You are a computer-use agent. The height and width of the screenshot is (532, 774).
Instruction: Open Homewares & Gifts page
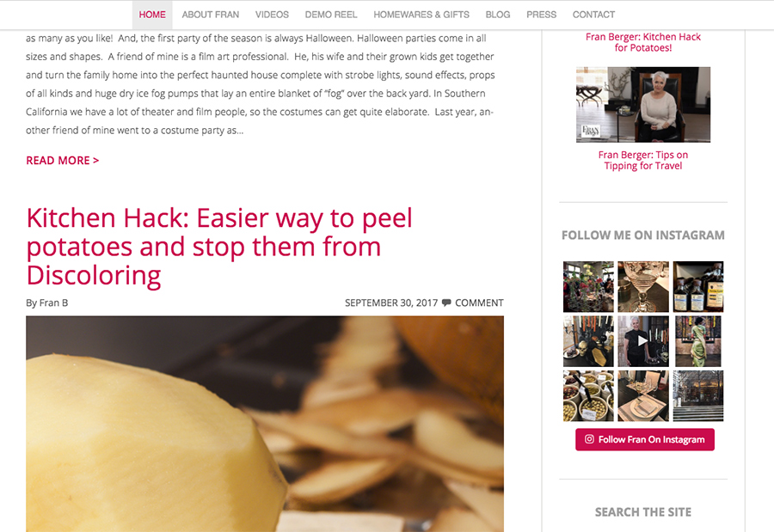pyautogui.click(x=421, y=15)
